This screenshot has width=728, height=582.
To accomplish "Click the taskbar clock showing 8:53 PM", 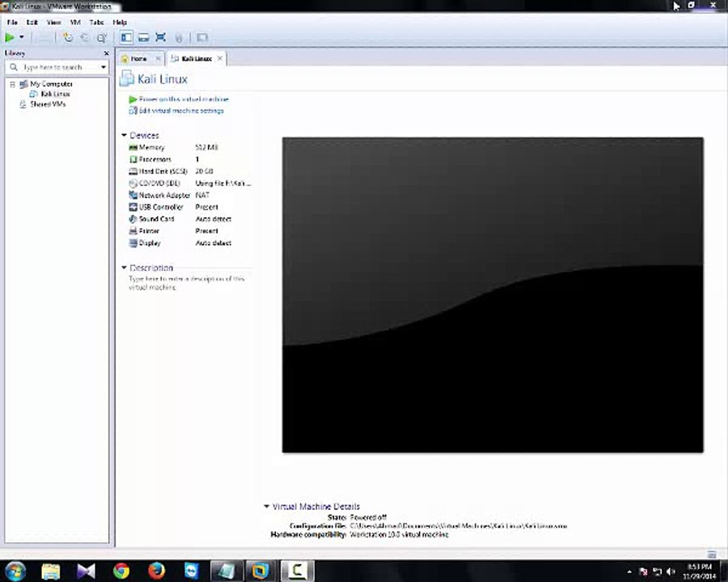I will coord(700,571).
